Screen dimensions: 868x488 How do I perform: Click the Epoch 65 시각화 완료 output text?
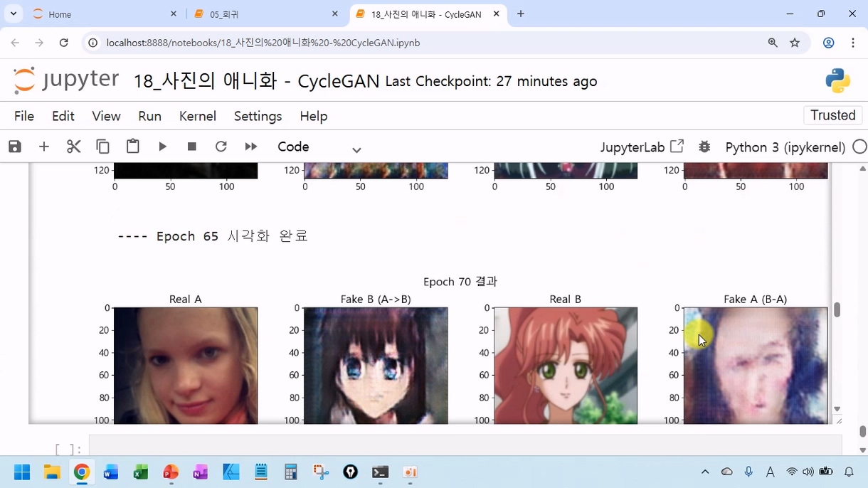tap(213, 236)
